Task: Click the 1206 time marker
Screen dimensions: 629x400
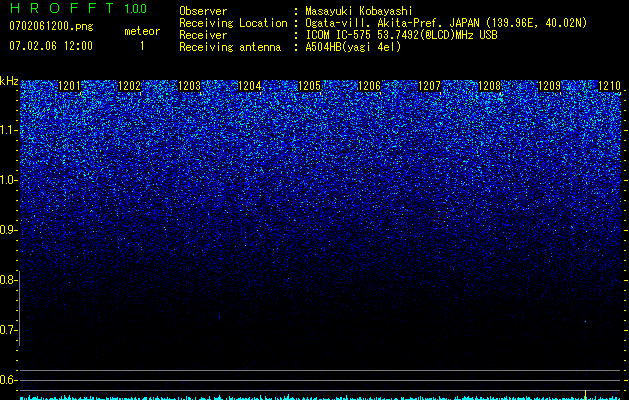Action: click(x=369, y=86)
